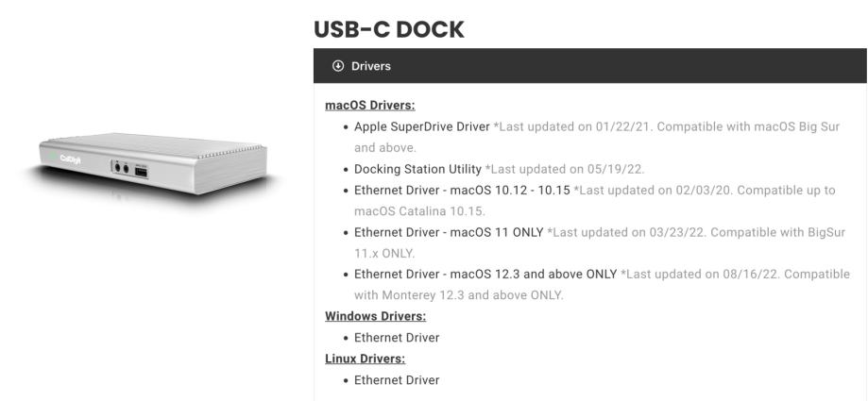
Task: Download the Windows Ethernet Driver
Action: (397, 337)
